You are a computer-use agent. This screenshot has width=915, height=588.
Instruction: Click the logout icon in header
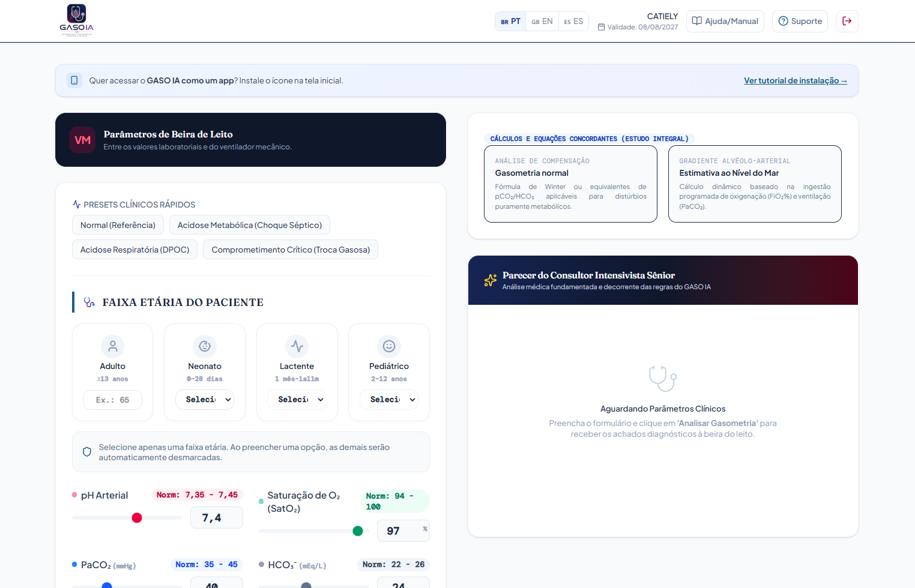(x=847, y=21)
